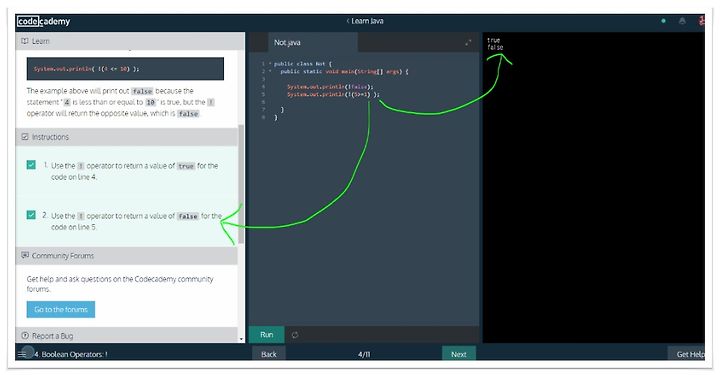Advance to the Next lesson

pyautogui.click(x=459, y=354)
